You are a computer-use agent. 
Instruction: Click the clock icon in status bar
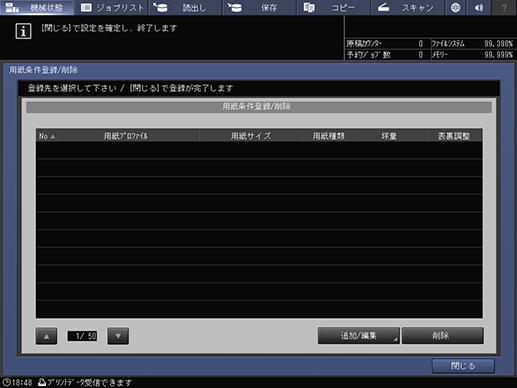click(x=6, y=382)
